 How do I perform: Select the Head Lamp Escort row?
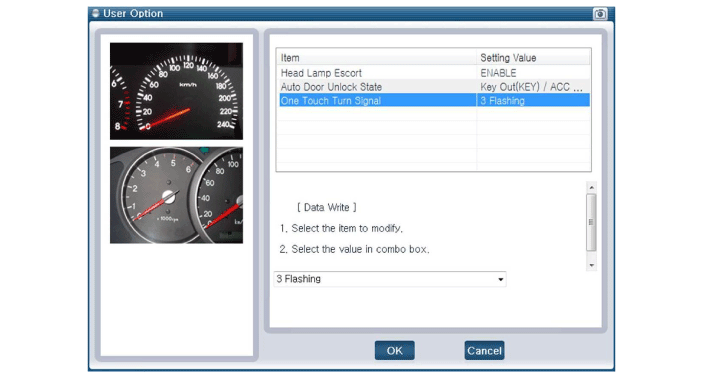(434, 73)
